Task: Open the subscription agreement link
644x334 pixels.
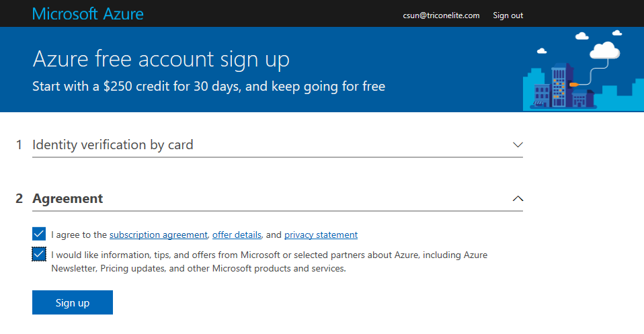Action: point(158,235)
